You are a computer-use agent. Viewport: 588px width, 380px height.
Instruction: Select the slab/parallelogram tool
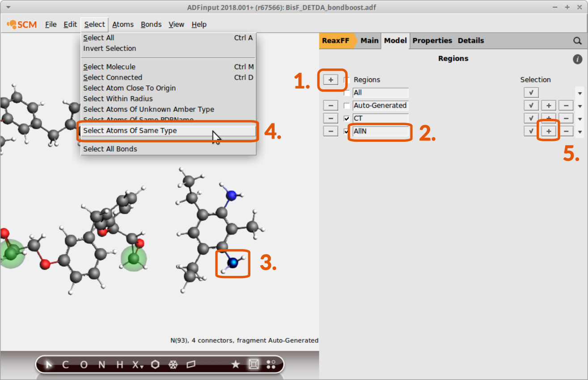point(191,365)
